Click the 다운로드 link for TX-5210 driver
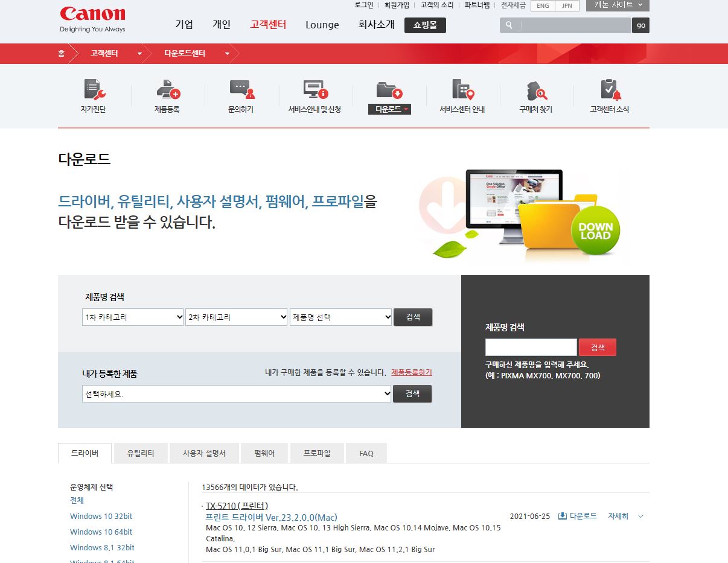Viewport: 728px width, 563px height. point(583,516)
